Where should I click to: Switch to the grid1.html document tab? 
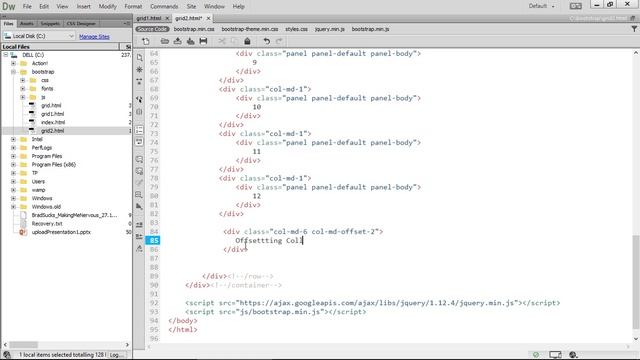149,18
